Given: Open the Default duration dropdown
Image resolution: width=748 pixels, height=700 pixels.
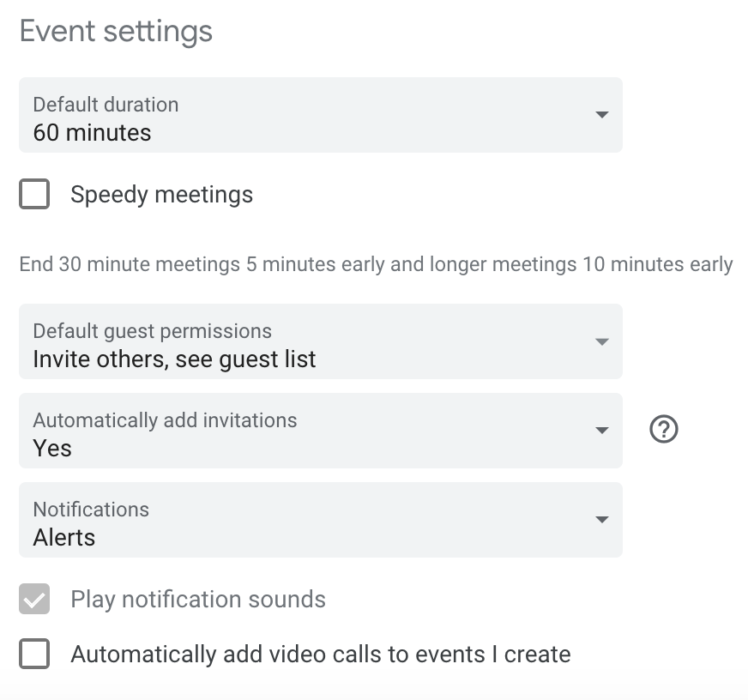Looking at the screenshot, I should point(320,115).
